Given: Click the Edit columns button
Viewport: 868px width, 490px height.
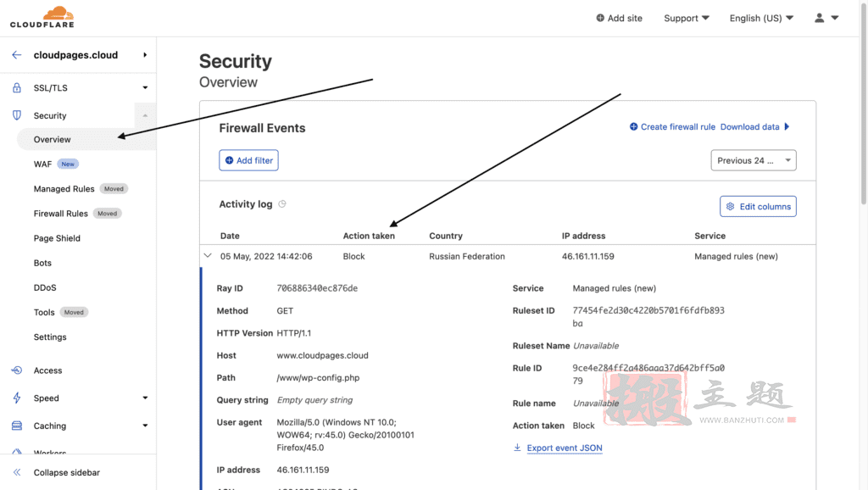Looking at the screenshot, I should 758,207.
